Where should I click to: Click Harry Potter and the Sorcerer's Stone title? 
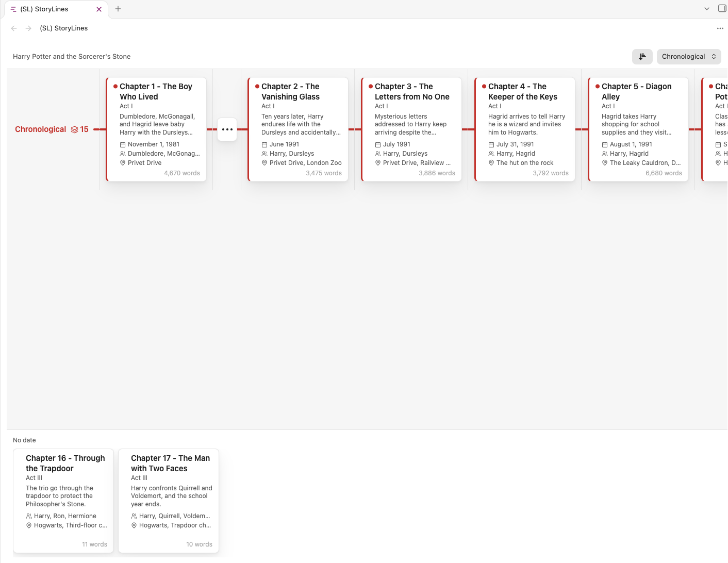click(x=72, y=57)
